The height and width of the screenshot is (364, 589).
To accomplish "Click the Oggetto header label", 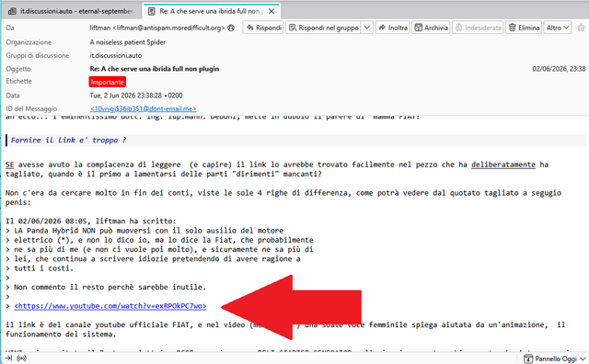I will pyautogui.click(x=18, y=69).
